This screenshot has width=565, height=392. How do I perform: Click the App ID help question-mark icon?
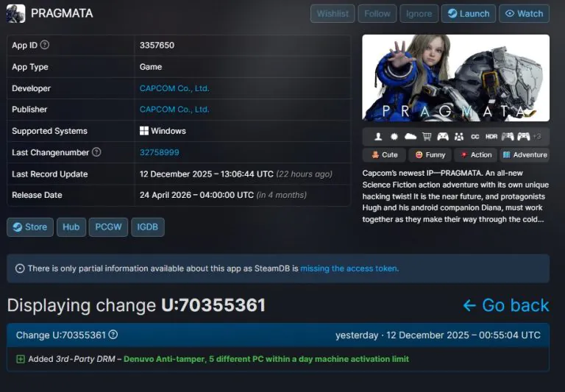45,46
